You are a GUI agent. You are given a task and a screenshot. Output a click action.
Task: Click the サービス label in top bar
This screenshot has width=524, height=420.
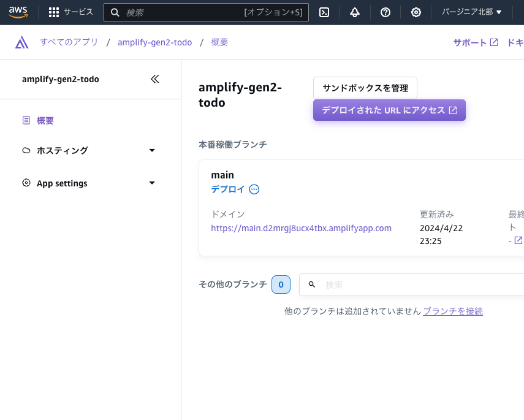[78, 12]
